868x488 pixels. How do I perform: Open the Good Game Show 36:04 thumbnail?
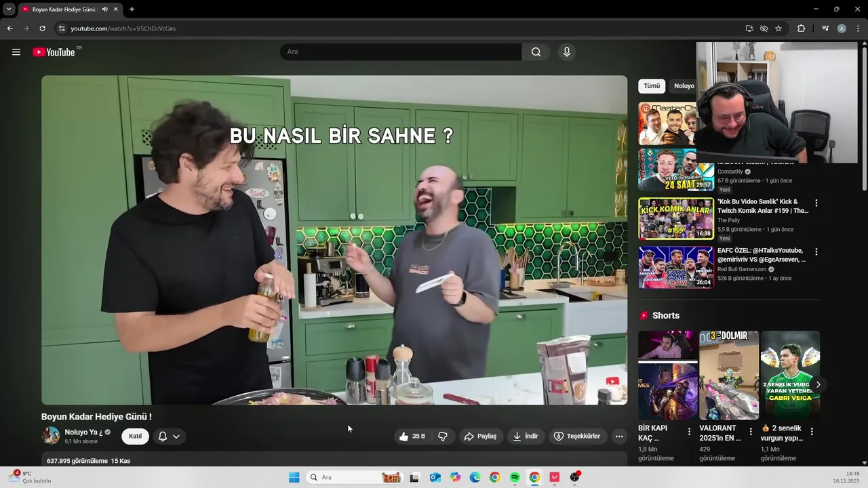click(676, 267)
